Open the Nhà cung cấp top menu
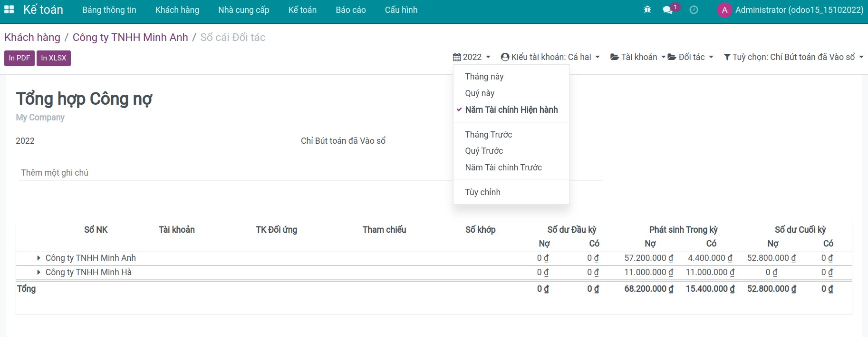Image resolution: width=868 pixels, height=337 pixels. (243, 10)
